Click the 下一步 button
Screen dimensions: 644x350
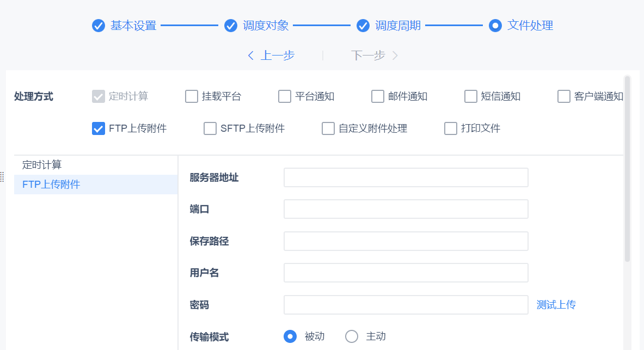[x=368, y=56]
